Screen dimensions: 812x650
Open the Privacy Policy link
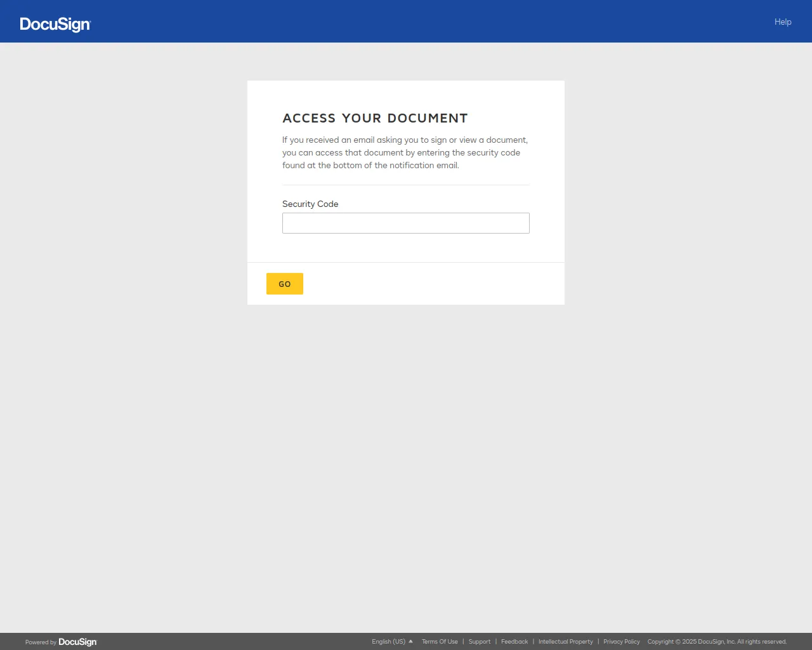pyautogui.click(x=621, y=642)
